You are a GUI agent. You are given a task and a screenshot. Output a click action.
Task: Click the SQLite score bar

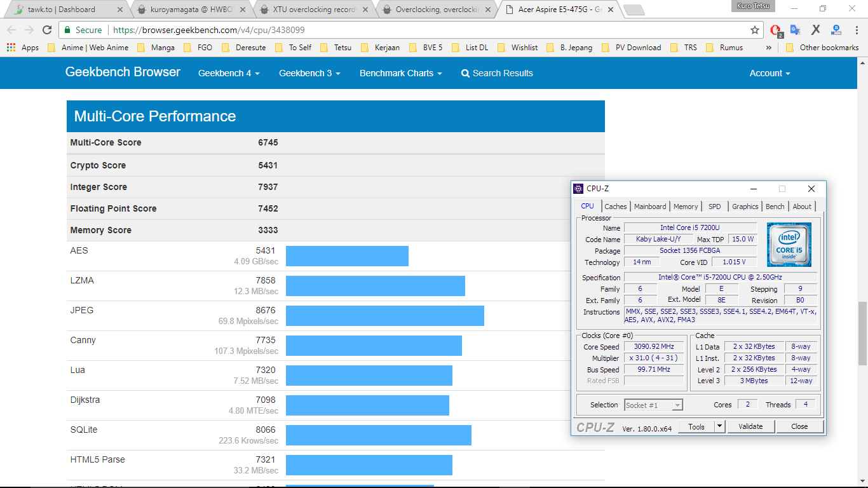pyautogui.click(x=379, y=435)
